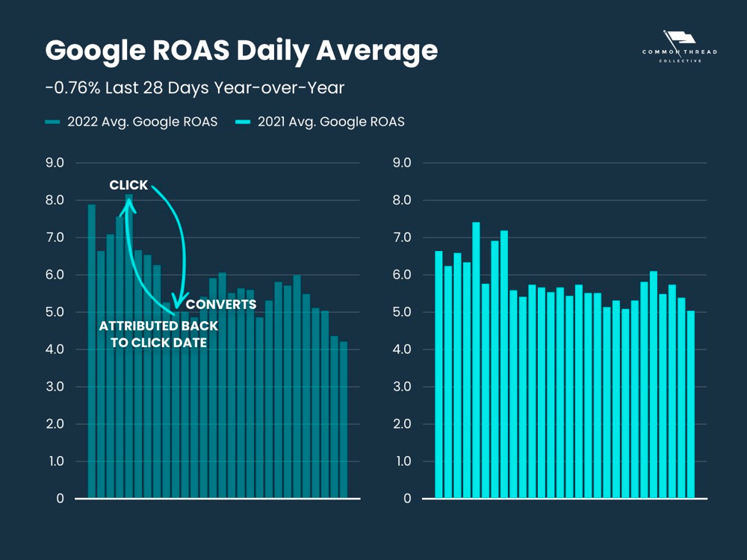Select the 2021 Avg. Google ROAS legend swatch
Image resolution: width=747 pixels, height=560 pixels.
click(243, 122)
